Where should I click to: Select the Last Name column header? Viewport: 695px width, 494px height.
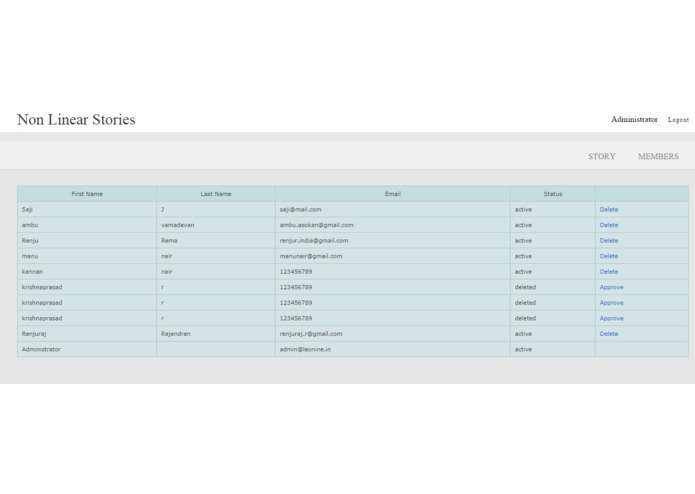tap(216, 194)
